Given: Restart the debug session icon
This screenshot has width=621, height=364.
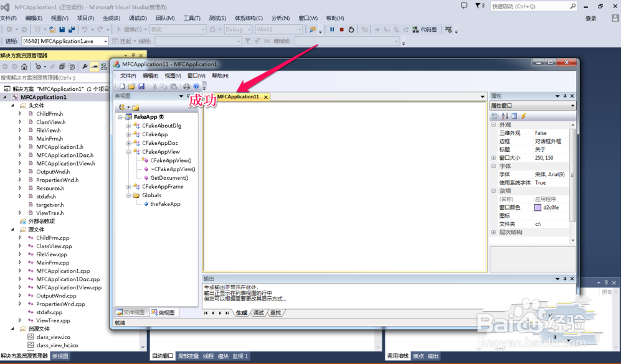Looking at the screenshot, I should tap(351, 29).
